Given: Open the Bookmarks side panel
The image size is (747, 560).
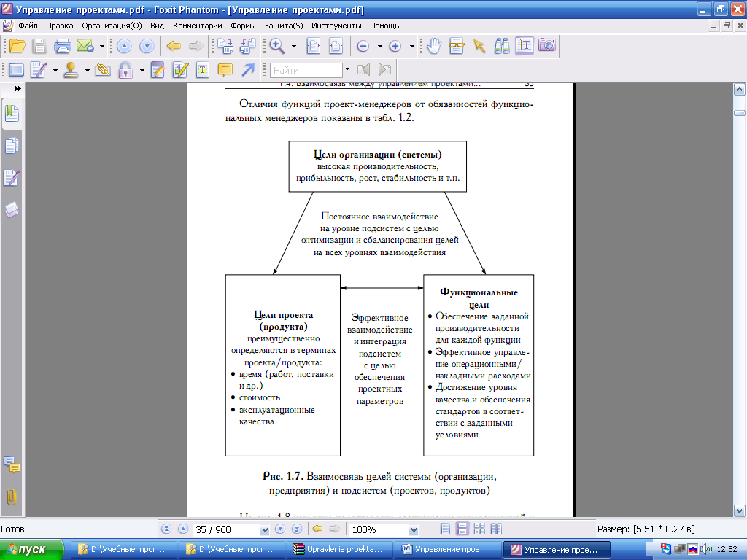Looking at the screenshot, I should coord(12,114).
